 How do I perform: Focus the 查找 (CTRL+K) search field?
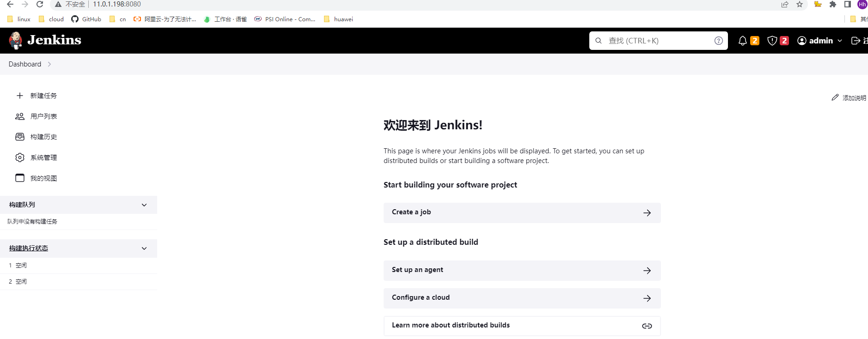tap(658, 41)
